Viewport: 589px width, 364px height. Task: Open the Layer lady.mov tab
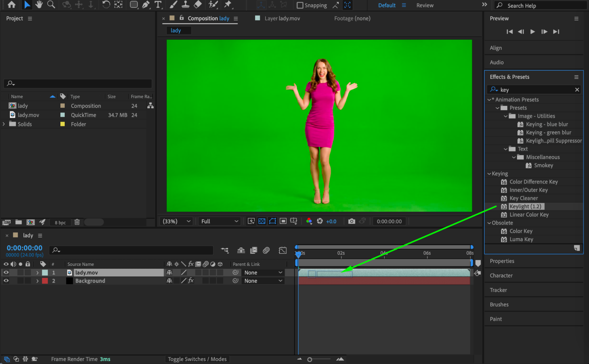(282, 18)
